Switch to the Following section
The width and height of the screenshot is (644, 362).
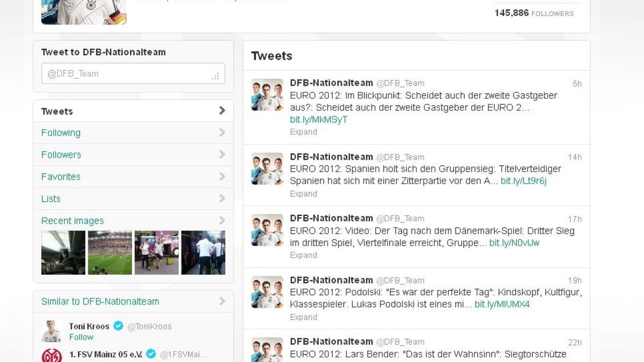[61, 132]
